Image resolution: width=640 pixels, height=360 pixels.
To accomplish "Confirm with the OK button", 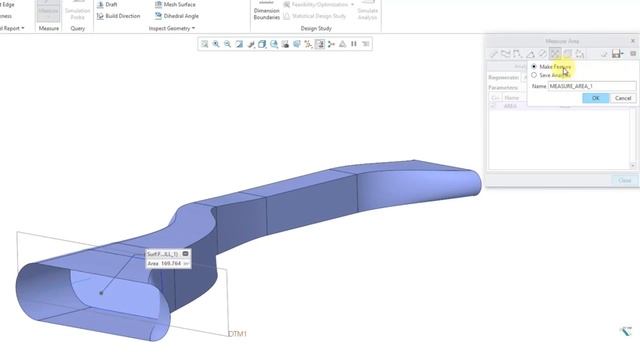I will [x=596, y=98].
